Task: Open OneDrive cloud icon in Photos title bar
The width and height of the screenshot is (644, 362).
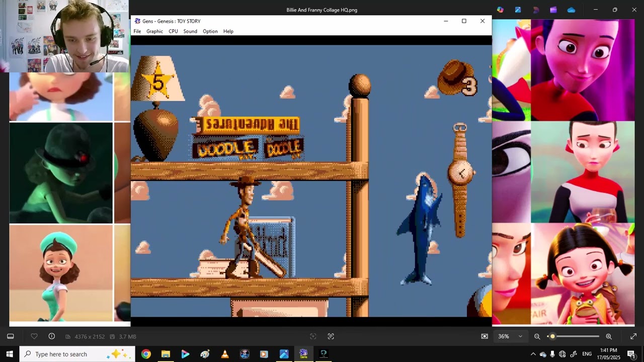Action: coord(571,10)
